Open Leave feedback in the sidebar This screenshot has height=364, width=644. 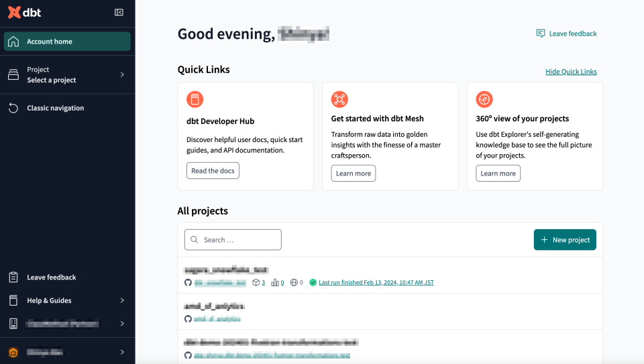point(51,278)
